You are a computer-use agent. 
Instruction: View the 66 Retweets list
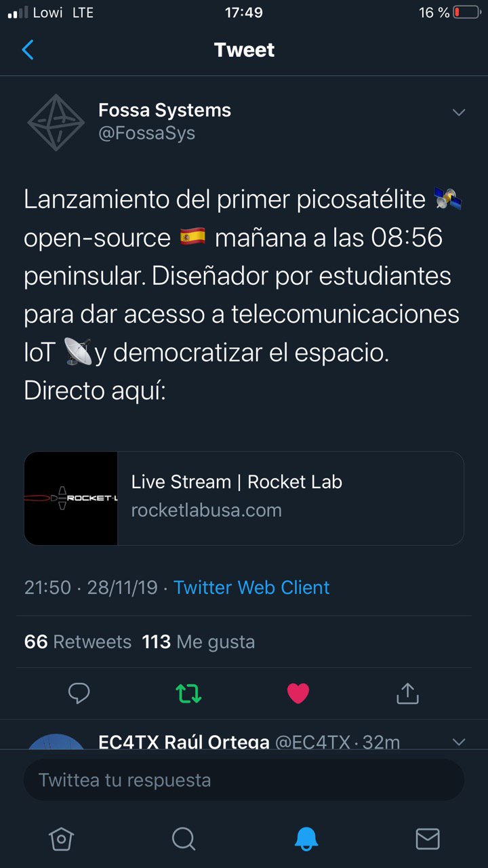(77, 642)
